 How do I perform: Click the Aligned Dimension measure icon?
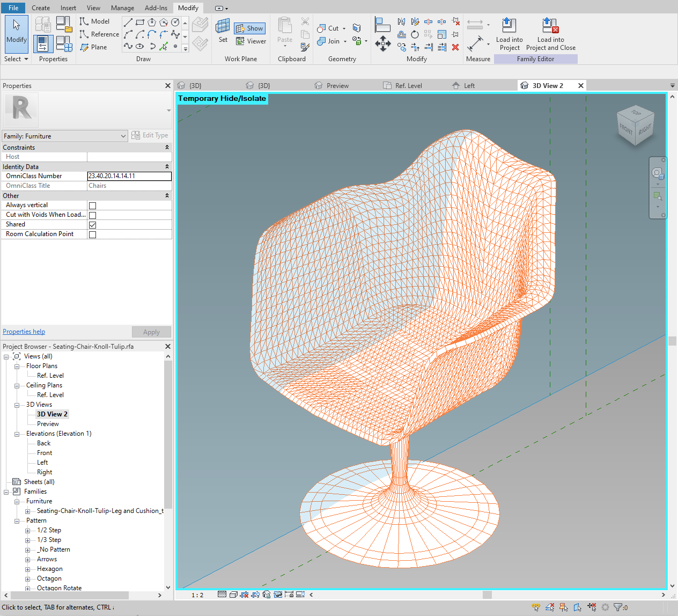tap(475, 43)
